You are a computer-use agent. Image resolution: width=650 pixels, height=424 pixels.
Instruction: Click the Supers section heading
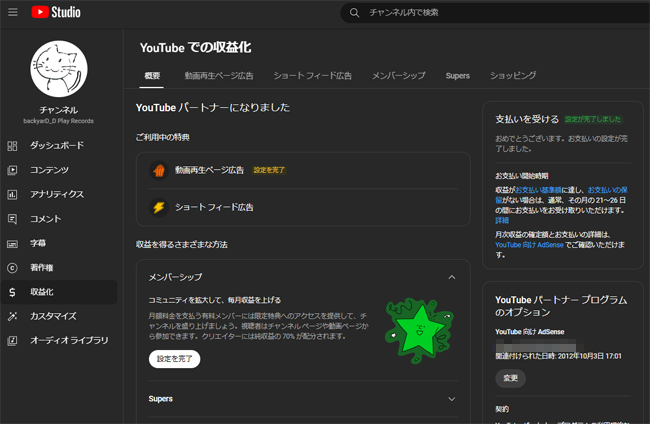pos(160,399)
